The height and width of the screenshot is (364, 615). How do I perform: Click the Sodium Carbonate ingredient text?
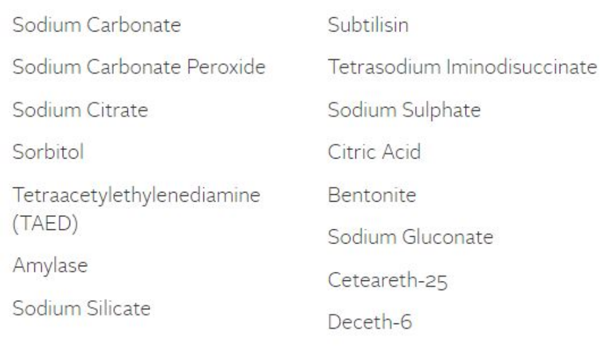(97, 26)
